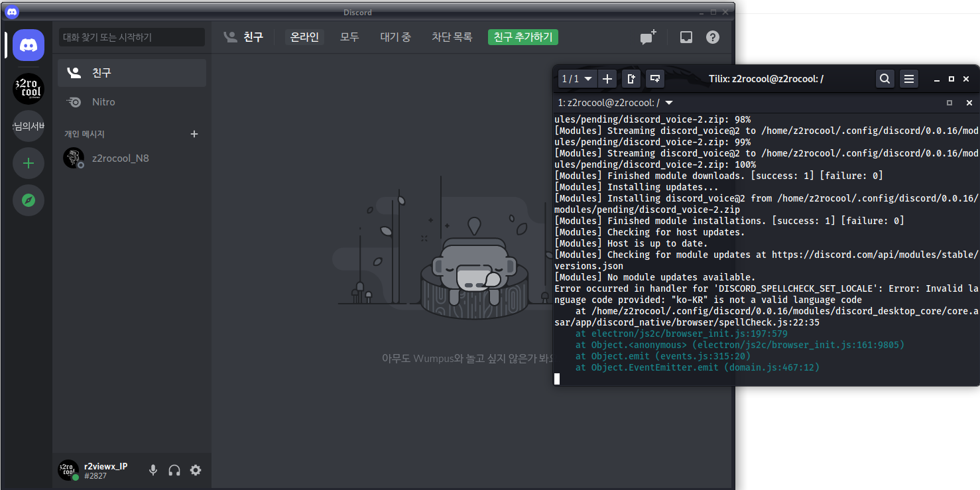Screen dimensions: 980x490
Task: Expand terminal title dropdown arrow
Action: tap(669, 103)
